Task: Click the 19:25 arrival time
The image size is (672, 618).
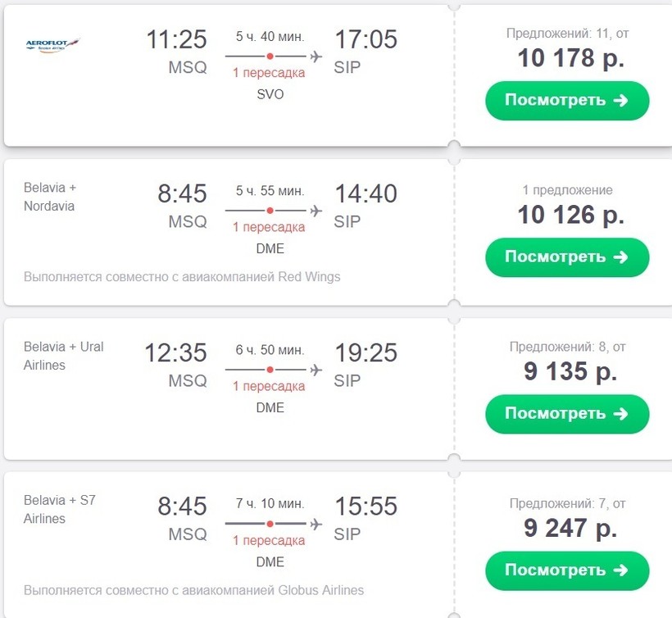Action: pyautogui.click(x=366, y=353)
